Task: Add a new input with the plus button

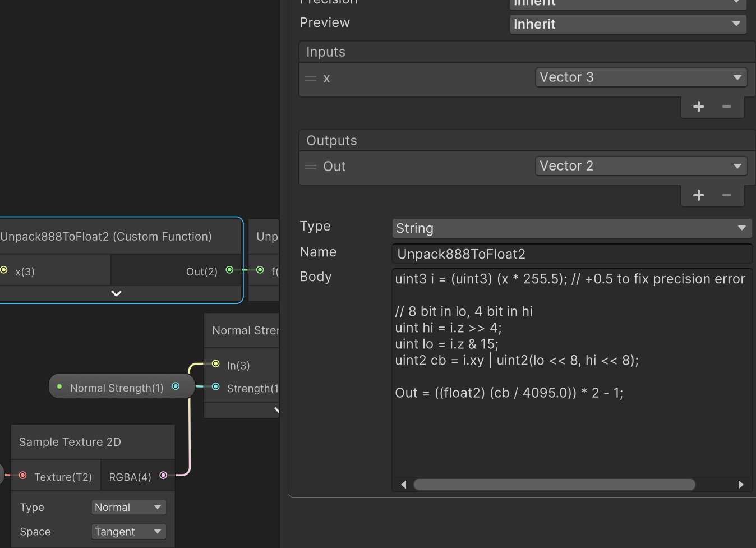Action: pos(699,106)
